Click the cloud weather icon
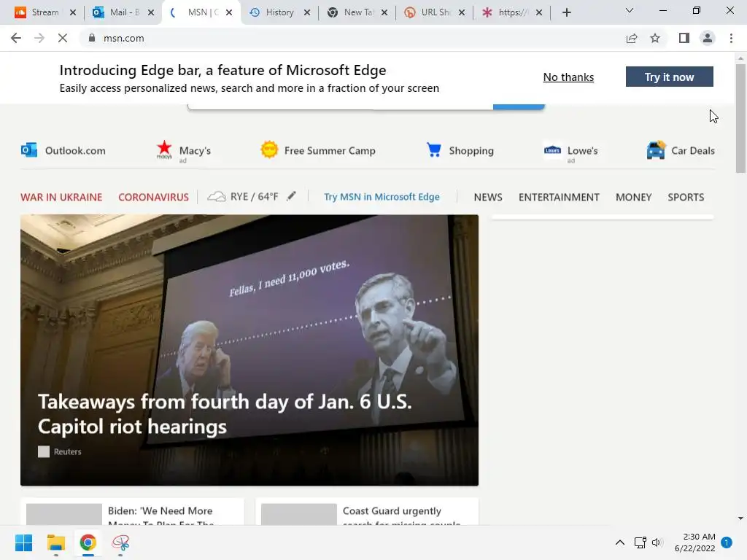This screenshot has width=747, height=560. tap(216, 197)
